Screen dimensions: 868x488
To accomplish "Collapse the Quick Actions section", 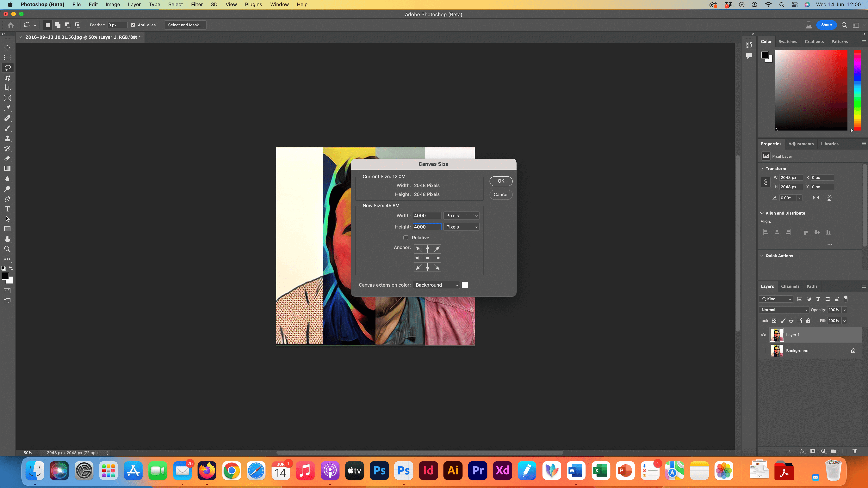I will (x=762, y=256).
